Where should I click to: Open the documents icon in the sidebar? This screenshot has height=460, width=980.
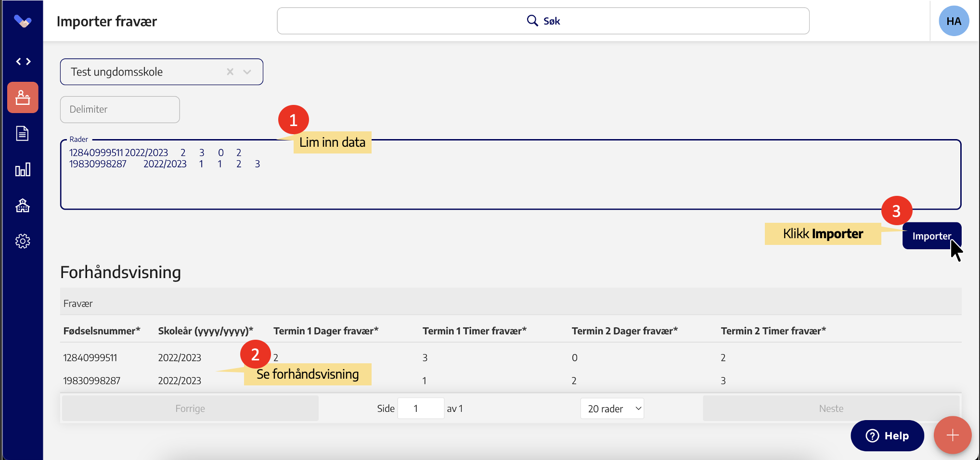[23, 133]
